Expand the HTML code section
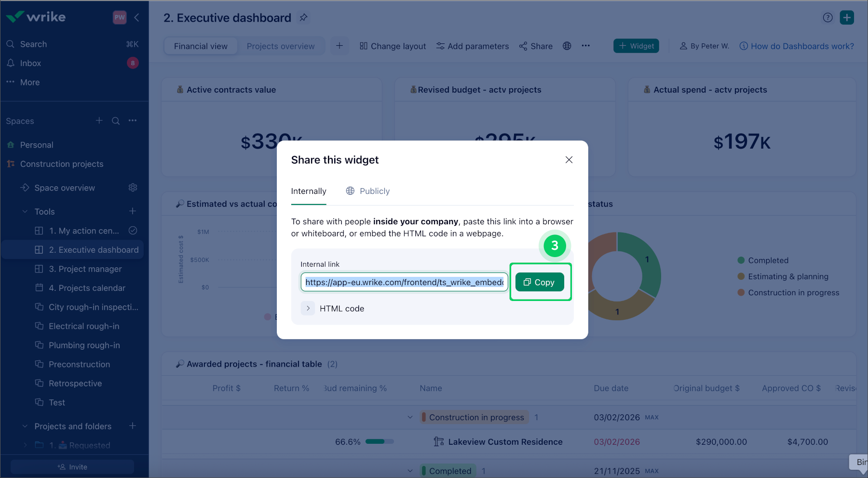This screenshot has height=478, width=868. point(308,308)
